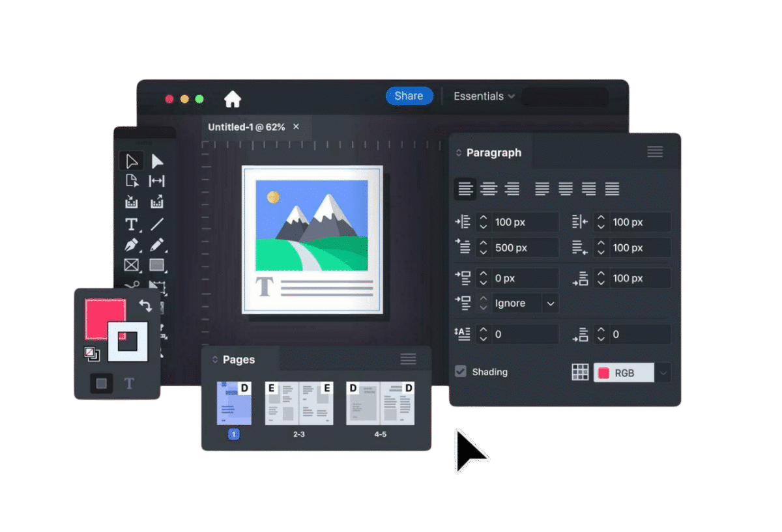Click the Share button

click(x=409, y=96)
